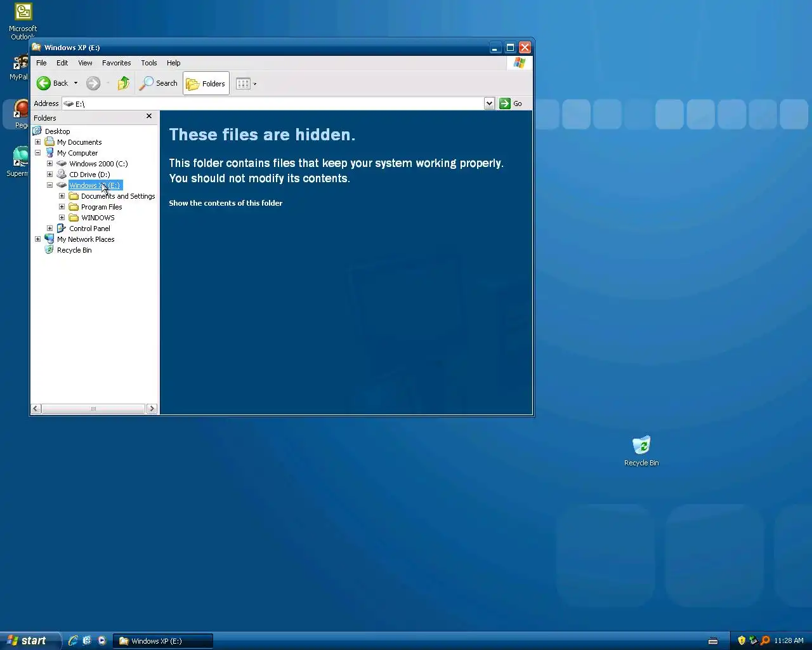Image resolution: width=812 pixels, height=650 pixels.
Task: Expand the CD Drive (D:) node
Action: click(x=49, y=175)
